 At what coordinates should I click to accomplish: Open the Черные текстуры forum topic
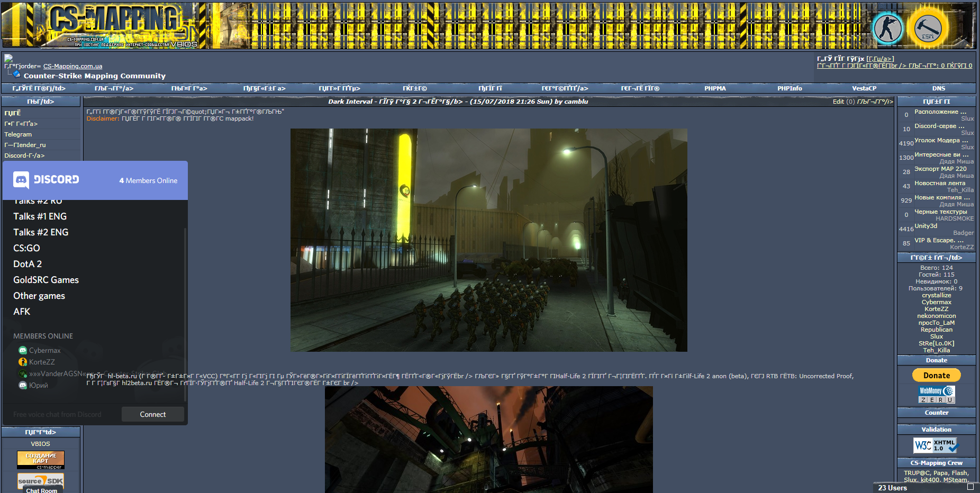(941, 212)
